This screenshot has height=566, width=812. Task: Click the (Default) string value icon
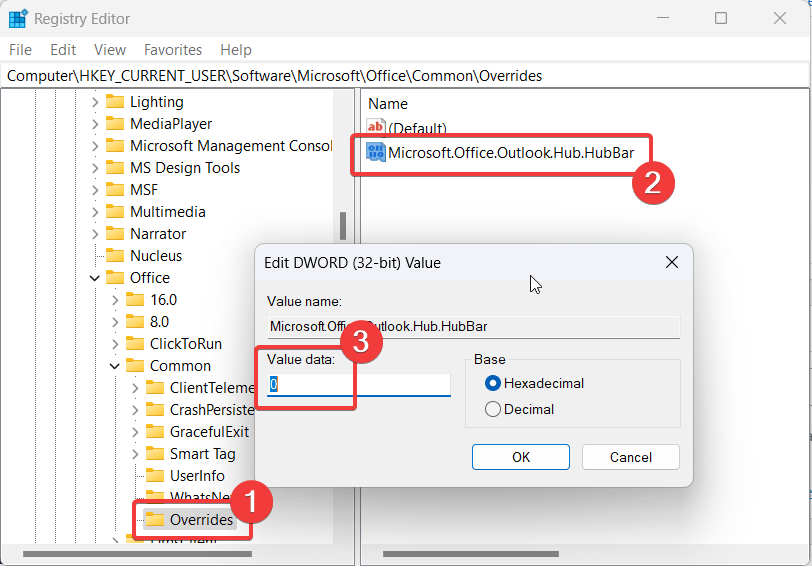coord(376,128)
